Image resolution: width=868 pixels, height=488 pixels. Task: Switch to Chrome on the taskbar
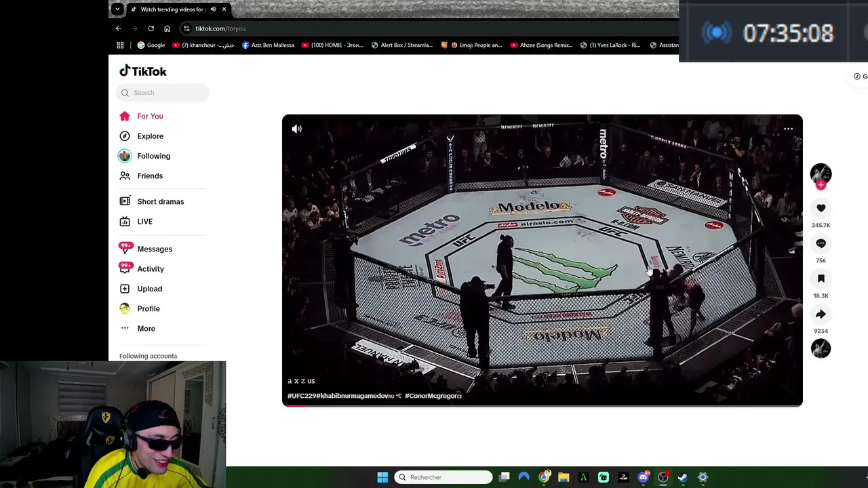[x=544, y=477]
